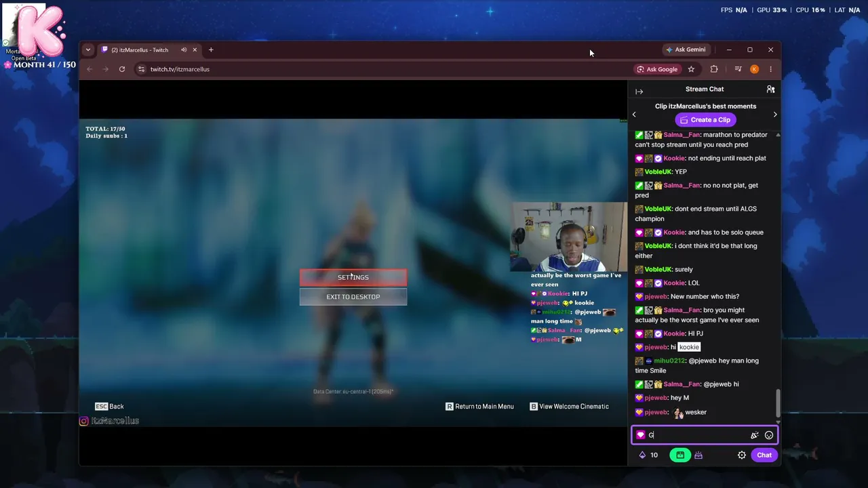The width and height of the screenshot is (868, 488).
Task: Click the streamer webcam overlay
Action: pyautogui.click(x=569, y=237)
